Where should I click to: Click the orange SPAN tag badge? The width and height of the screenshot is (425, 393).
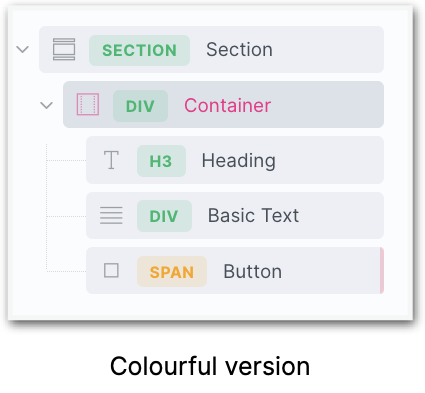[x=172, y=272]
